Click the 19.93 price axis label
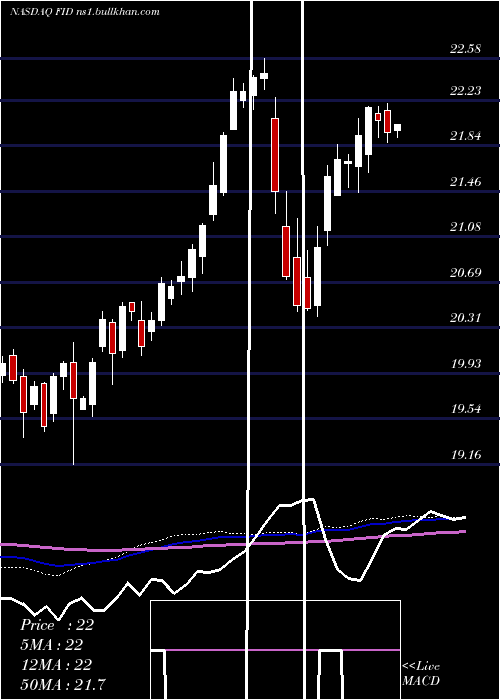This screenshot has width=500, height=700. pos(466,364)
